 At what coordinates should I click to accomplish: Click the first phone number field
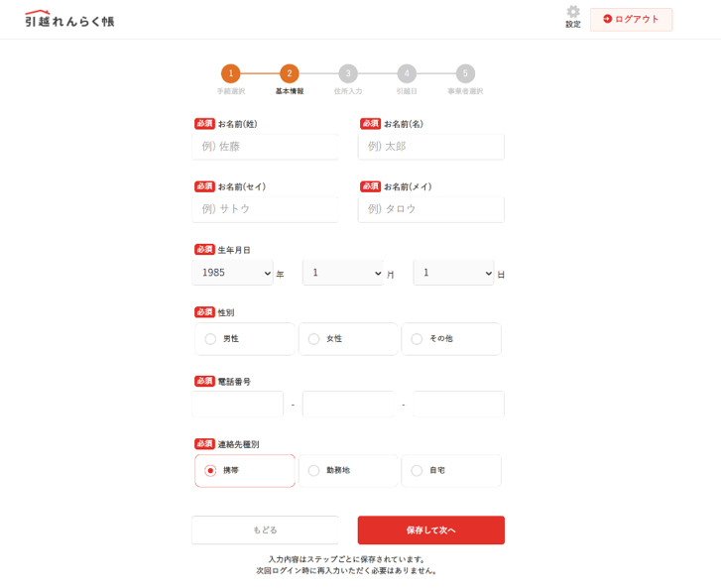238,405
